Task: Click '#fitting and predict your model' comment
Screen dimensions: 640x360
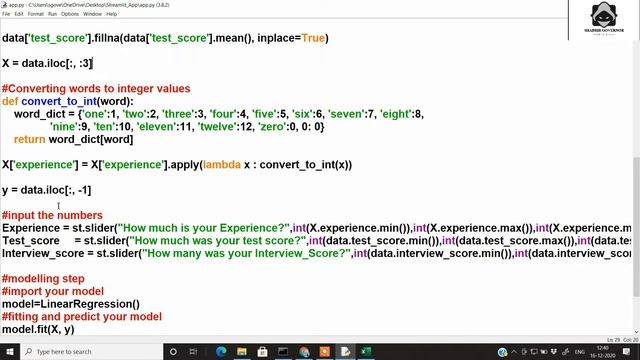Action: click(x=82, y=317)
